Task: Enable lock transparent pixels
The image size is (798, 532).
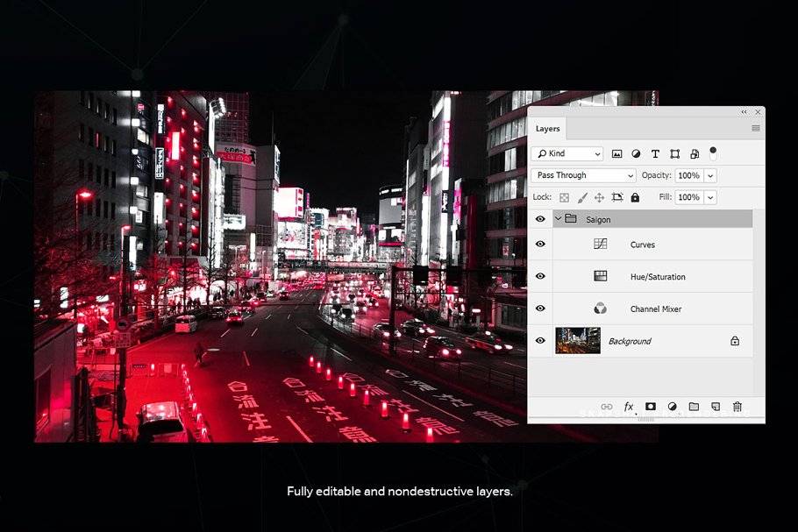Action: [563, 197]
